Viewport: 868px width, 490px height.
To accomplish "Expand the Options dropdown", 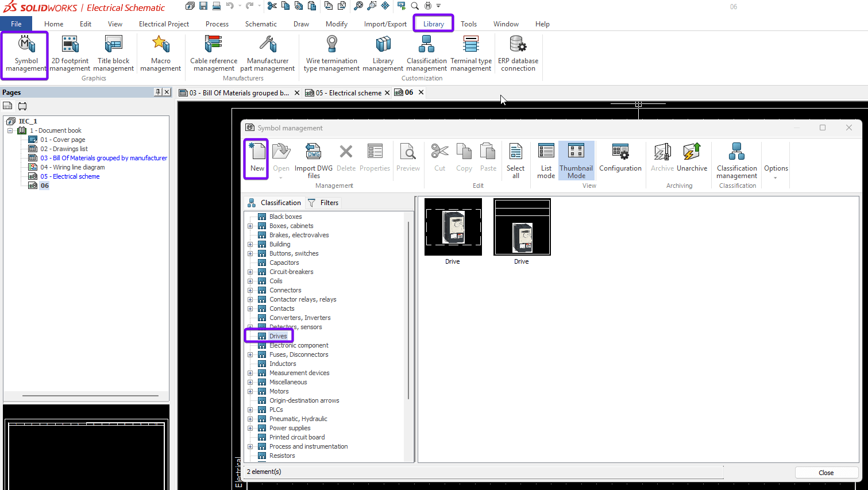I will pyautogui.click(x=776, y=176).
